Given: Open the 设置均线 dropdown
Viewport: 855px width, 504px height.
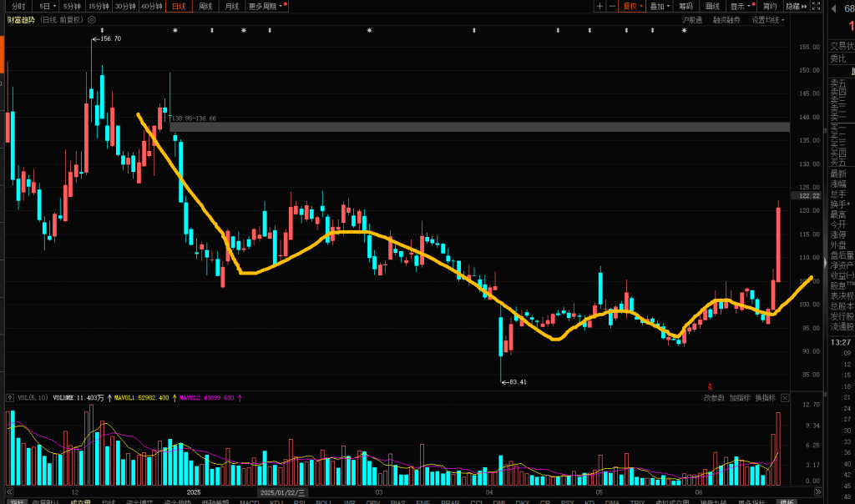Looking at the screenshot, I should (768, 20).
